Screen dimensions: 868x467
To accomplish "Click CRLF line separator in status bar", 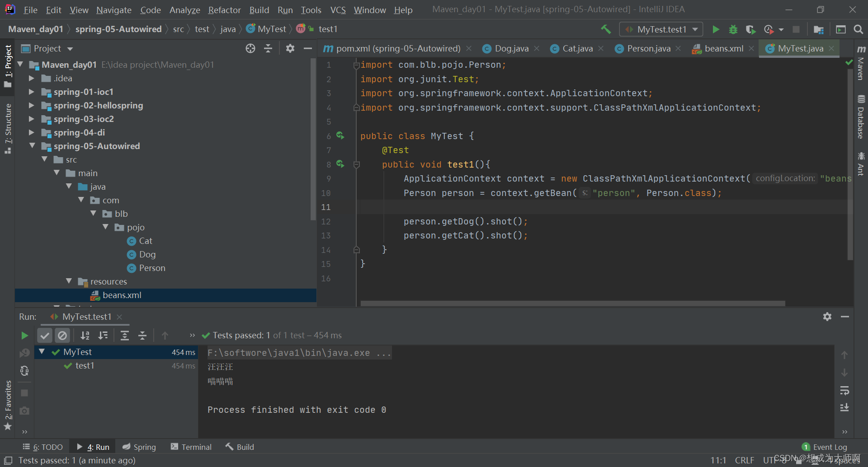I will pos(744,460).
